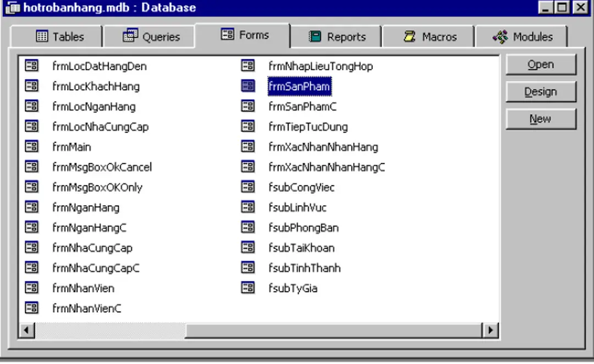Select the frmNganHang form
This screenshot has width=594, height=364.
(85, 207)
